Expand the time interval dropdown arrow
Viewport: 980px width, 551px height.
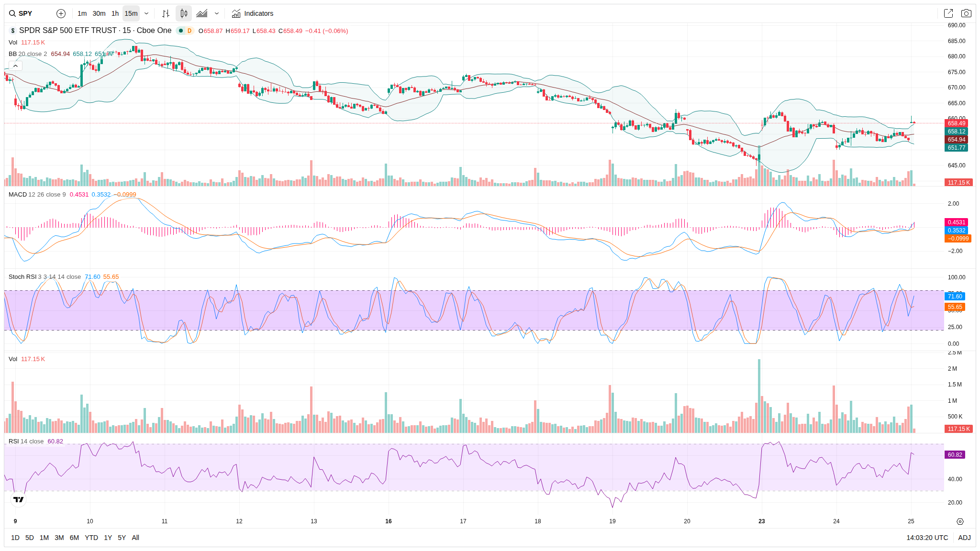146,13
